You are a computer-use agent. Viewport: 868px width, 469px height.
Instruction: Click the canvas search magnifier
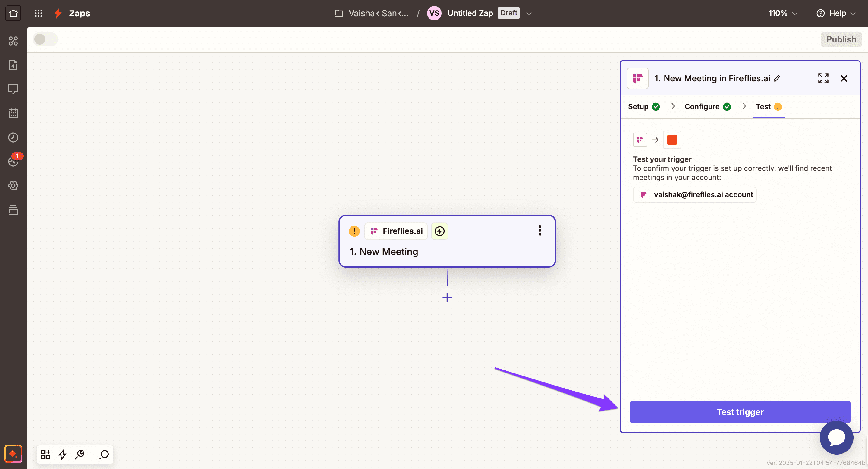tap(104, 454)
